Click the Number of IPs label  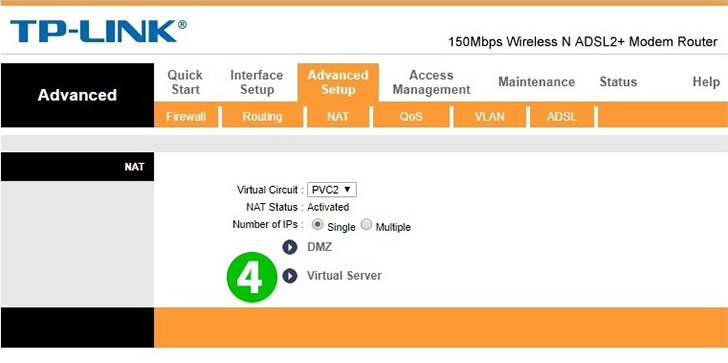tap(267, 224)
